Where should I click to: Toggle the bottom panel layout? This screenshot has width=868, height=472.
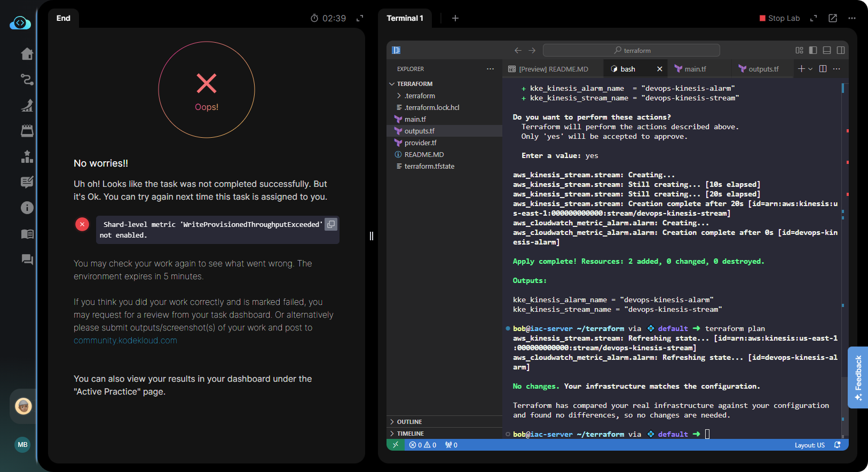coord(827,50)
